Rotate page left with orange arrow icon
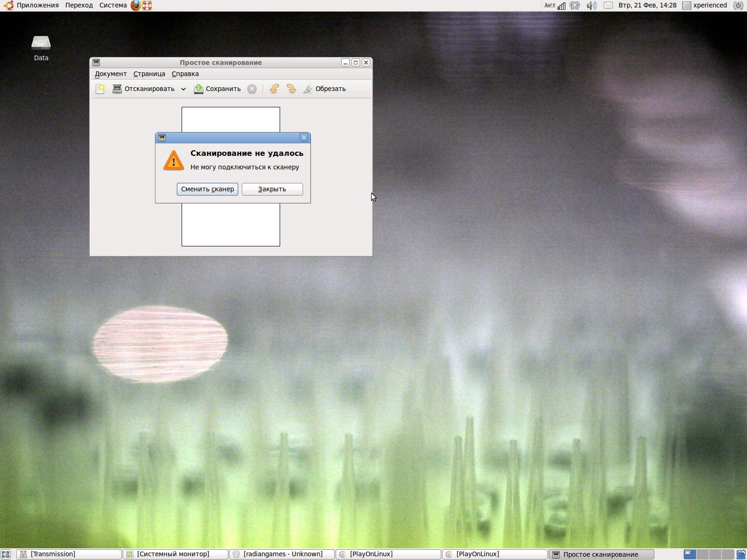The image size is (747, 560). click(x=275, y=89)
